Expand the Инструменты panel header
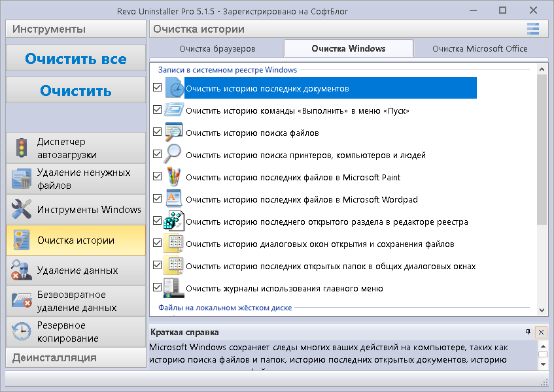 click(x=76, y=29)
